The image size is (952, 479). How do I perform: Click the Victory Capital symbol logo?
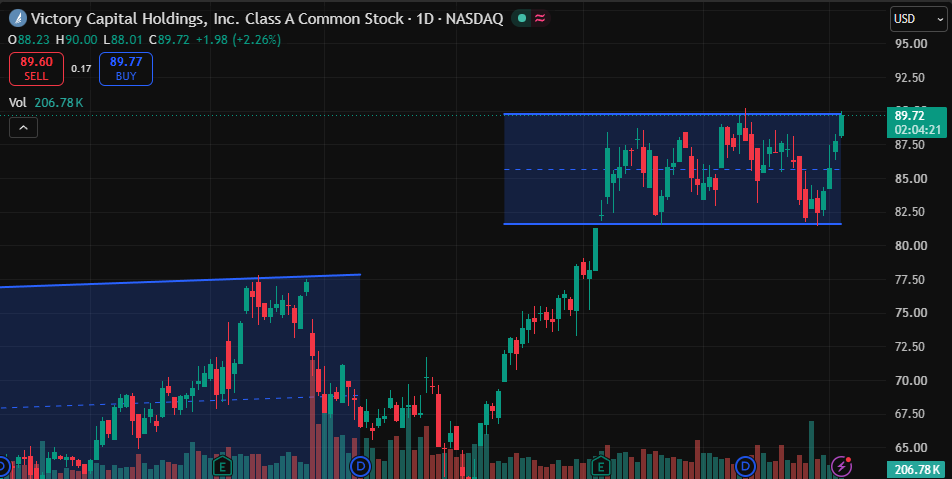tap(19, 19)
